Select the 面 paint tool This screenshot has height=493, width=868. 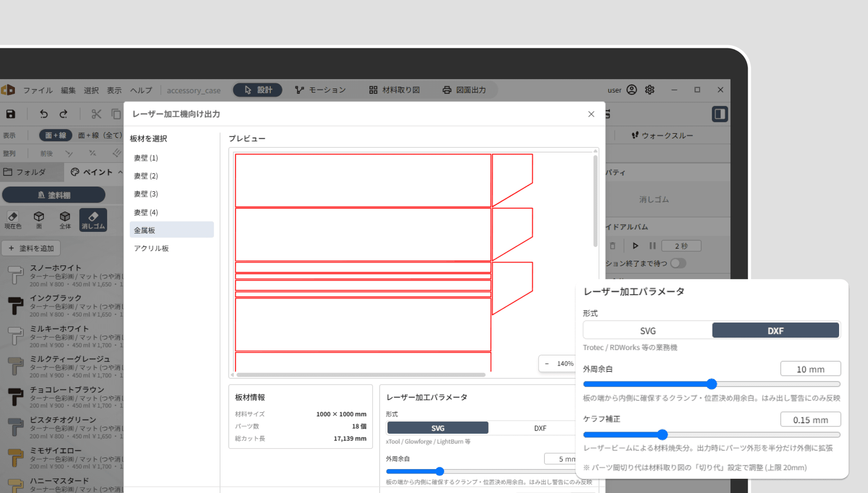tap(39, 220)
